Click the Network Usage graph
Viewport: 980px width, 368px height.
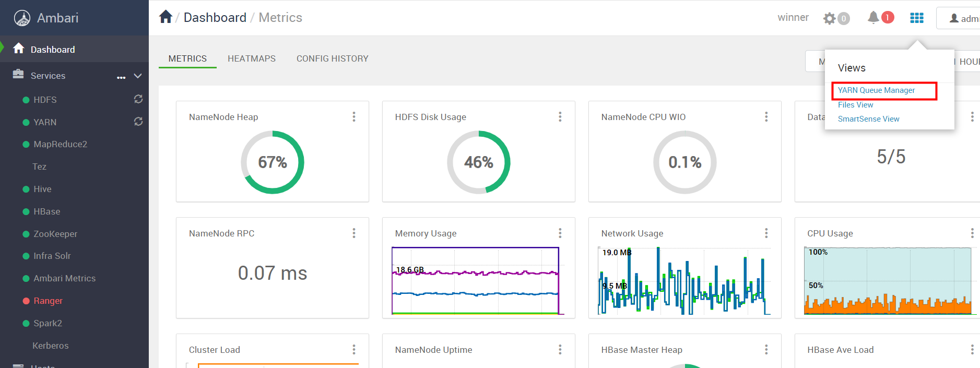[x=684, y=281]
